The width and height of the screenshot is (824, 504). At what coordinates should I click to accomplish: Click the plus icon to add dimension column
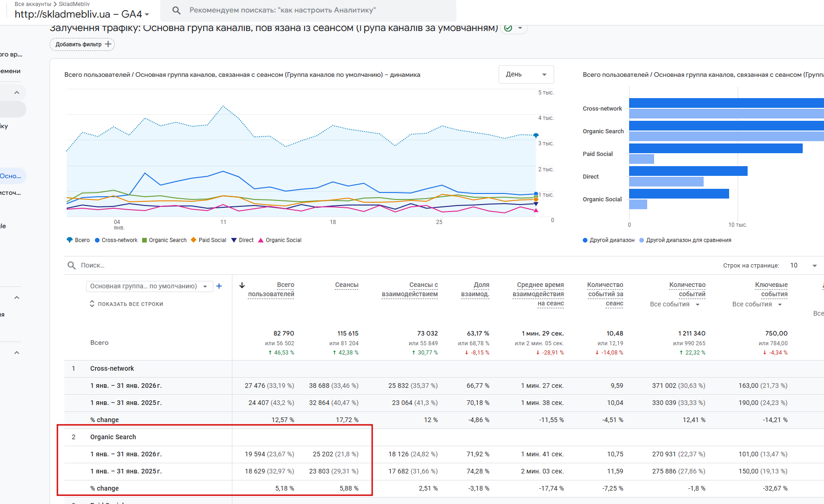coord(219,286)
